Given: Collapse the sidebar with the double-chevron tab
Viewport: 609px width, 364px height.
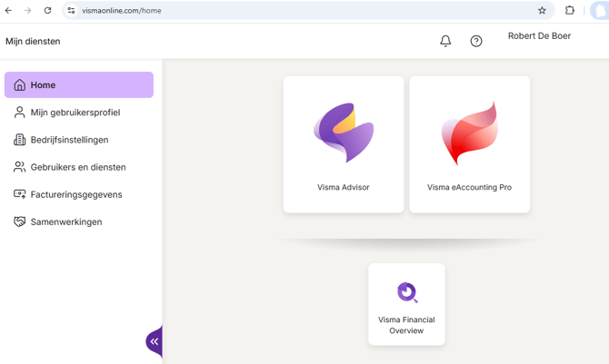Looking at the screenshot, I should point(155,341).
